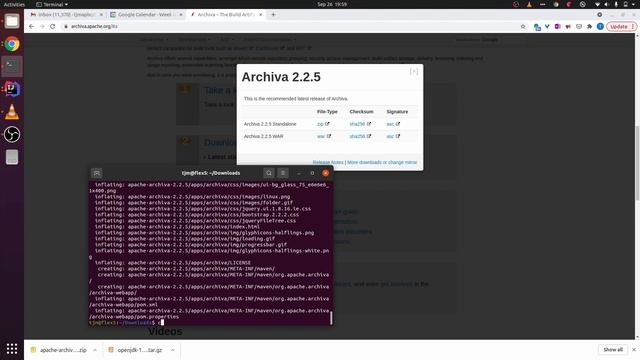Open the Release Notes link
This screenshot has width=640, height=360.
[x=328, y=162]
